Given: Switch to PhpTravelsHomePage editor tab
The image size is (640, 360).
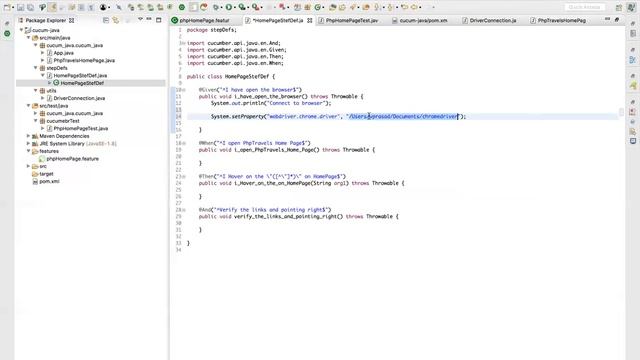Looking at the screenshot, I should tap(562, 20).
